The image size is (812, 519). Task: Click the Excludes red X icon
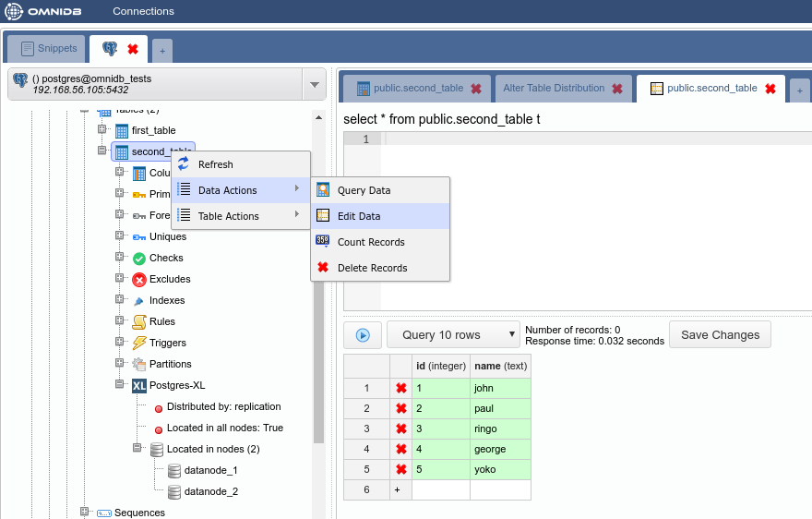click(139, 280)
